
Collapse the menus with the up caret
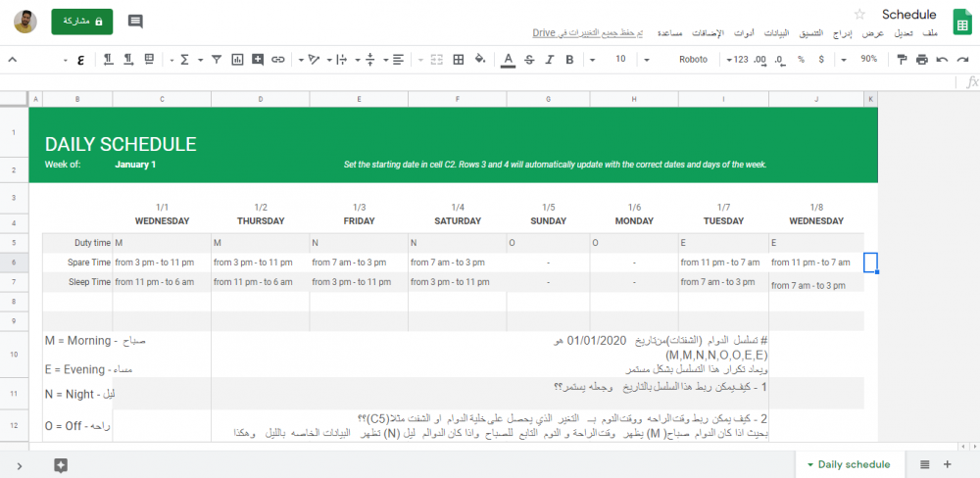click(x=12, y=60)
